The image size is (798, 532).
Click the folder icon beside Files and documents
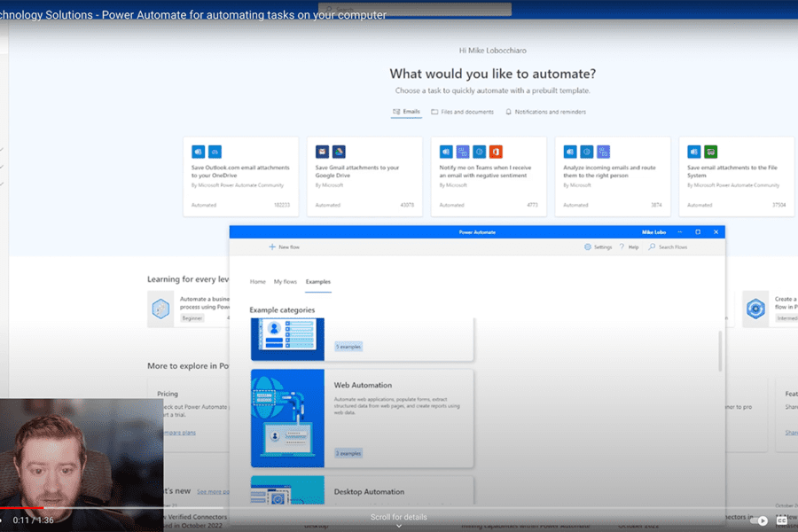pyautogui.click(x=434, y=112)
